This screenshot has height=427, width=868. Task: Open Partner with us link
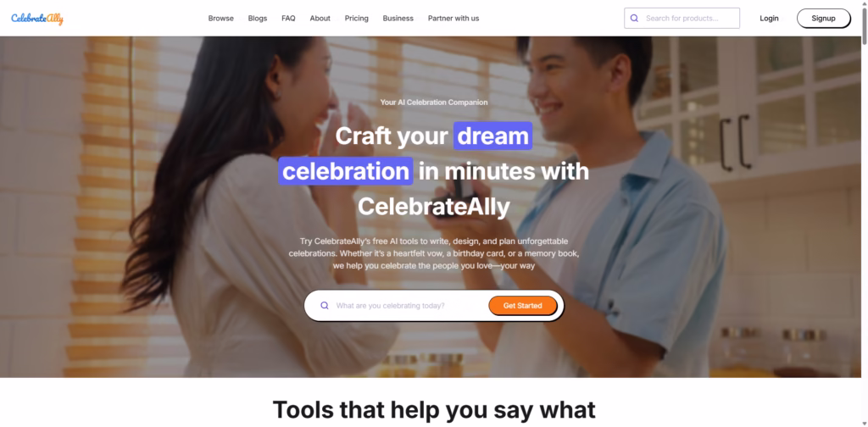click(453, 19)
